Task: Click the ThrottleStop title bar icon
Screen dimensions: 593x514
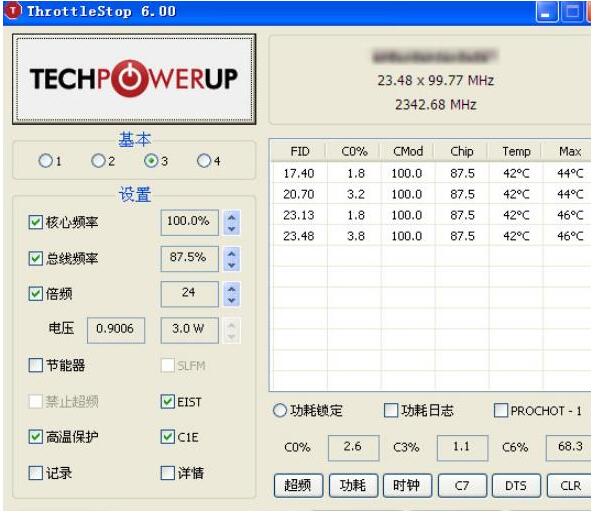Action: [13, 11]
